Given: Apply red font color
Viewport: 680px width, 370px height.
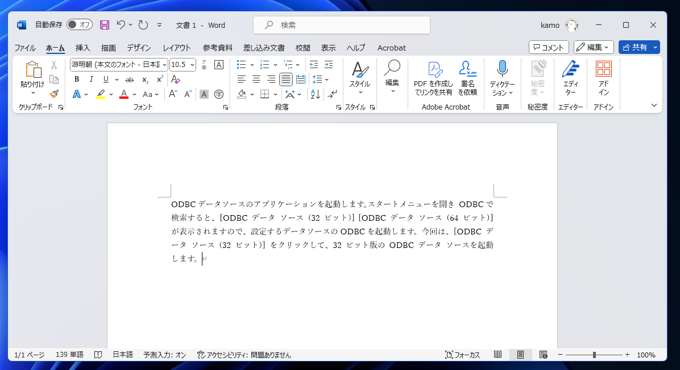Looking at the screenshot, I should coord(124,94).
